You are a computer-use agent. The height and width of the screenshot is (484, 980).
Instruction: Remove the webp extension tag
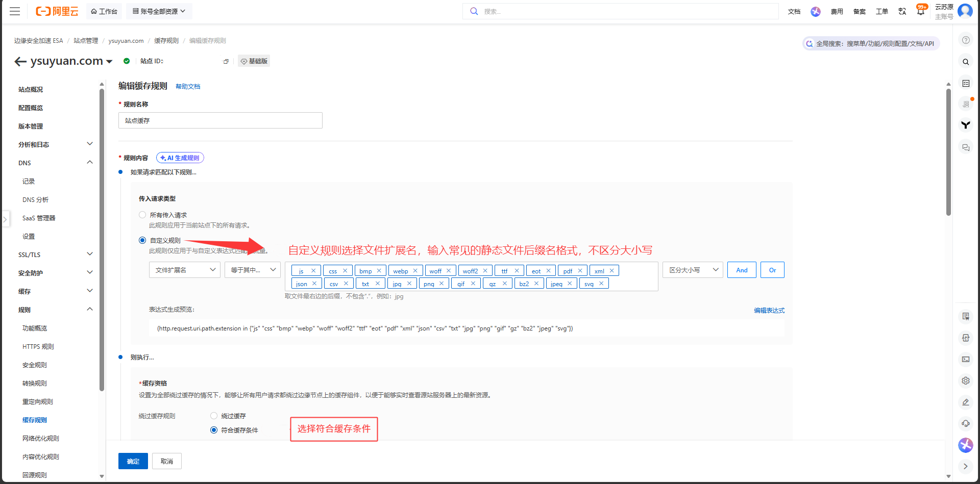[415, 271]
